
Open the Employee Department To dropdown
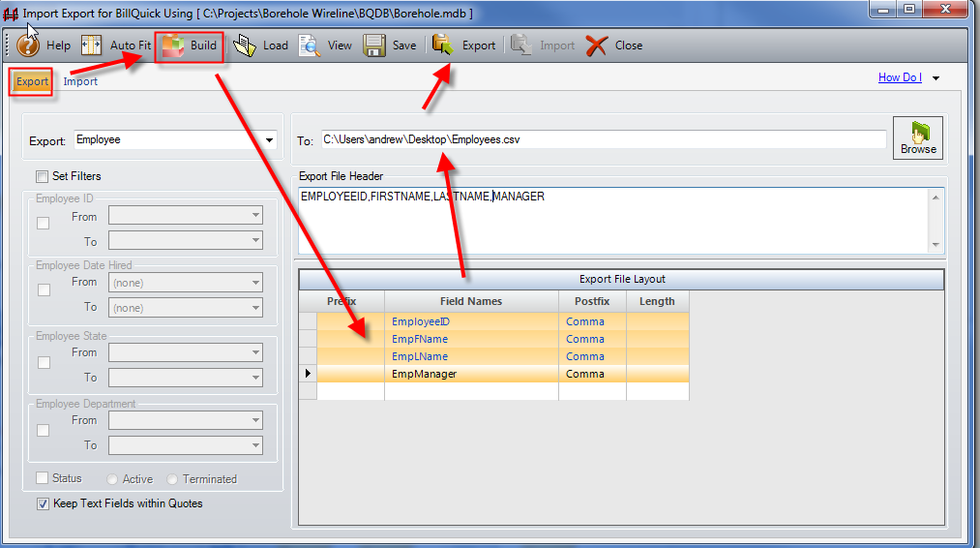(x=186, y=445)
